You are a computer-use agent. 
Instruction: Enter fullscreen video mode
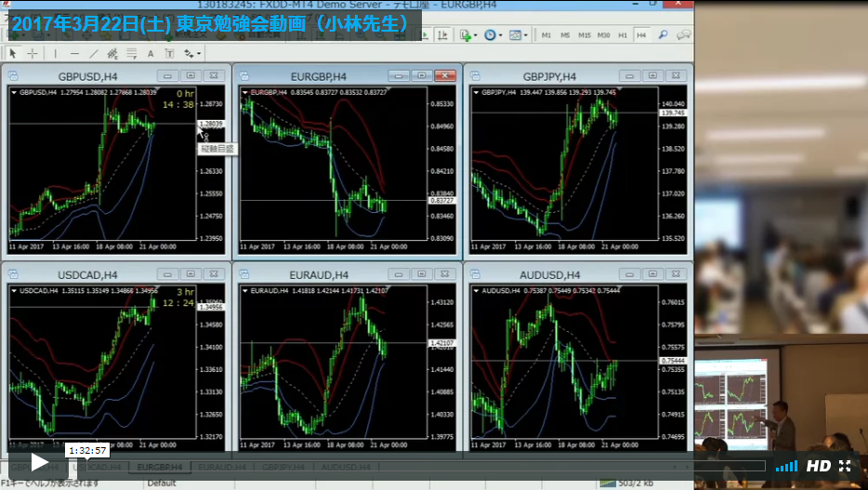[x=845, y=466]
